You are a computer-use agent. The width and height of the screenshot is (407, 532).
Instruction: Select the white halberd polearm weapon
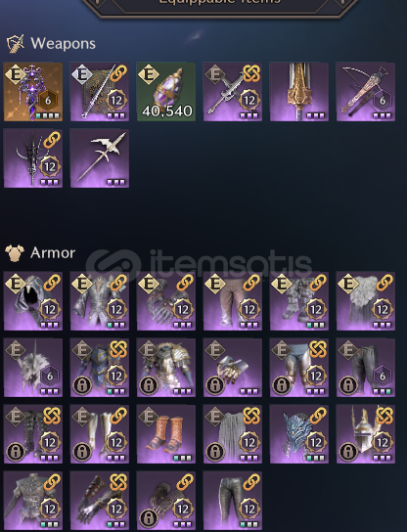click(100, 158)
